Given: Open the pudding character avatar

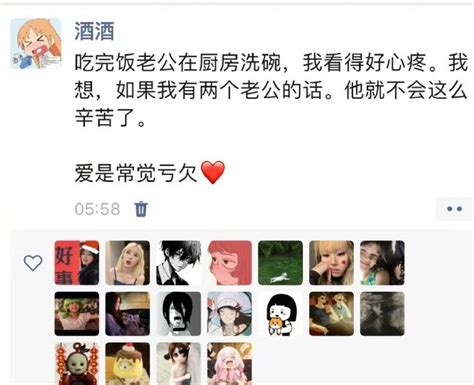Looking at the screenshot, I should tap(128, 364).
